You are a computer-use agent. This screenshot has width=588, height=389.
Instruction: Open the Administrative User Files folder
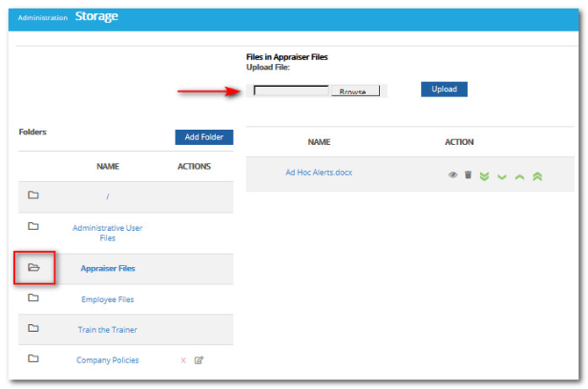[107, 233]
